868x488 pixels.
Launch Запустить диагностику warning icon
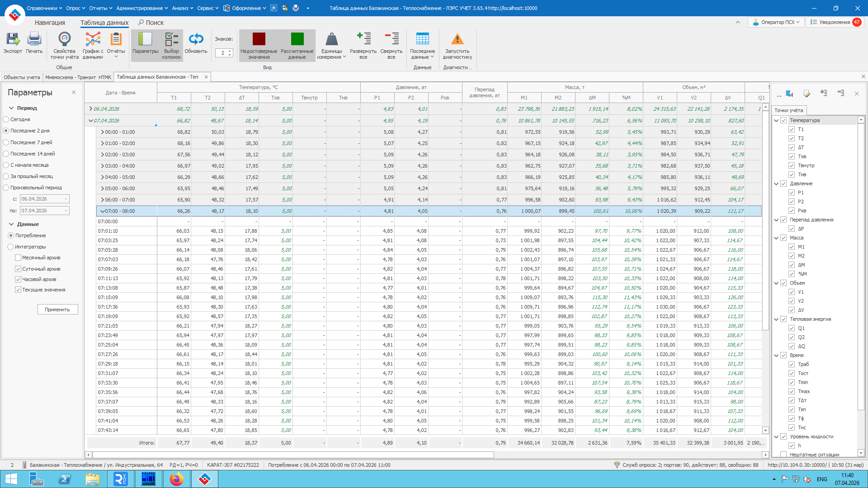coord(457,40)
